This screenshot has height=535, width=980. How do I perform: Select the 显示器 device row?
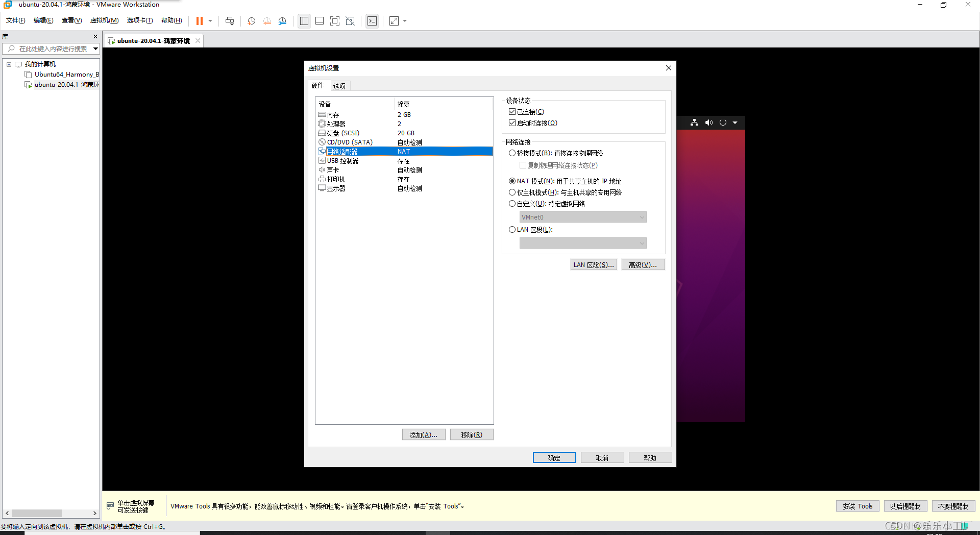click(x=405, y=188)
